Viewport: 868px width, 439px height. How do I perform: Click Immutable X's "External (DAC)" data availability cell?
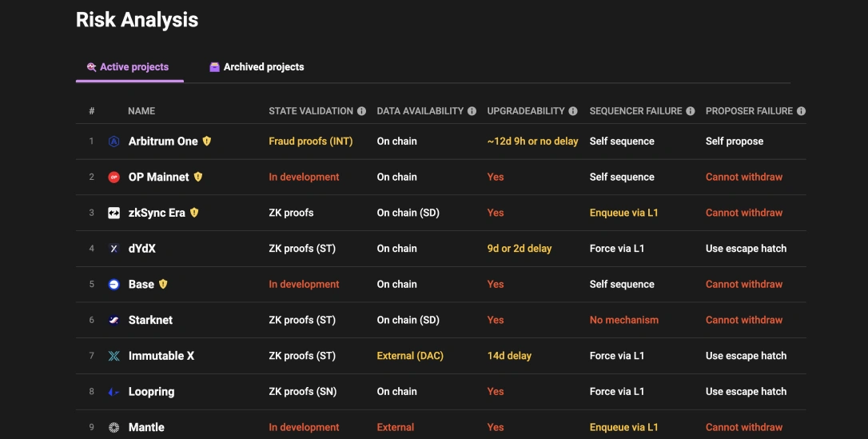click(410, 356)
